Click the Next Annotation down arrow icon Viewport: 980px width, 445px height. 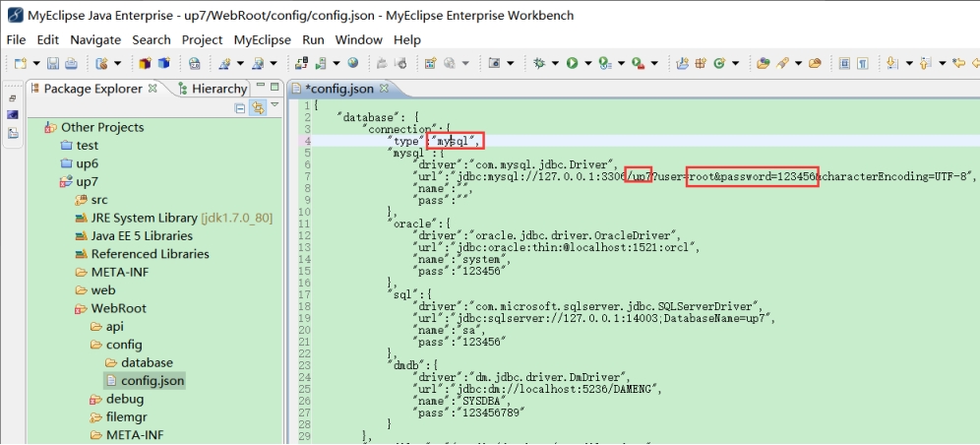click(x=892, y=63)
